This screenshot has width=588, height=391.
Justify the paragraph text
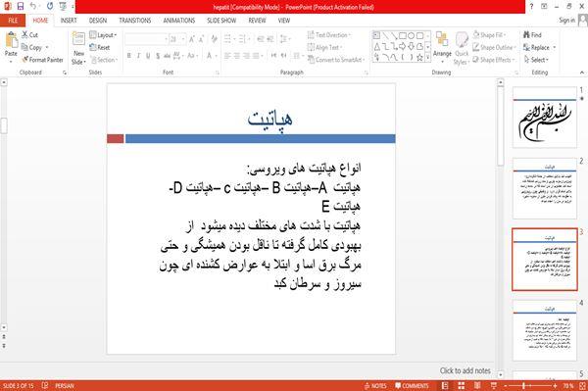click(256, 56)
